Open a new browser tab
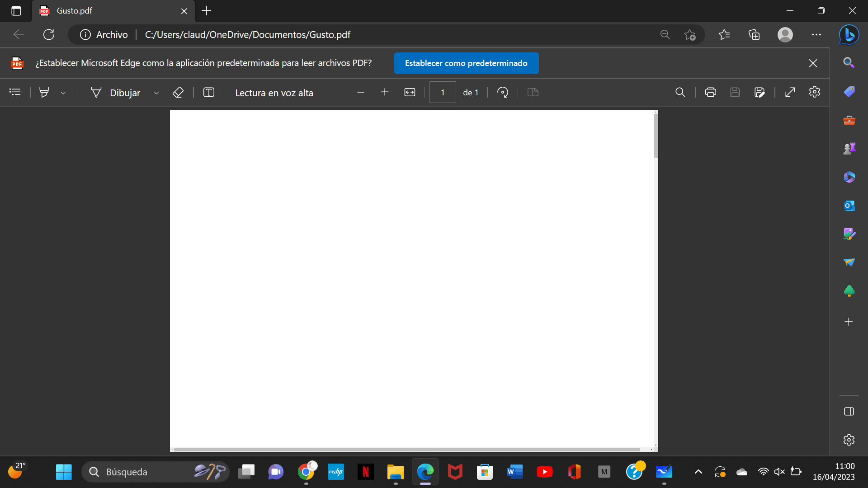 207,11
